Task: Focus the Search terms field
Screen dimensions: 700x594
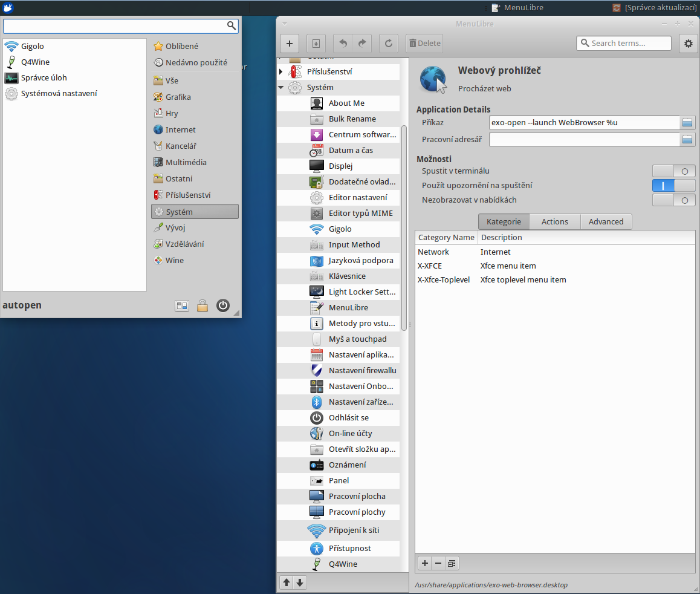Action: tap(624, 44)
